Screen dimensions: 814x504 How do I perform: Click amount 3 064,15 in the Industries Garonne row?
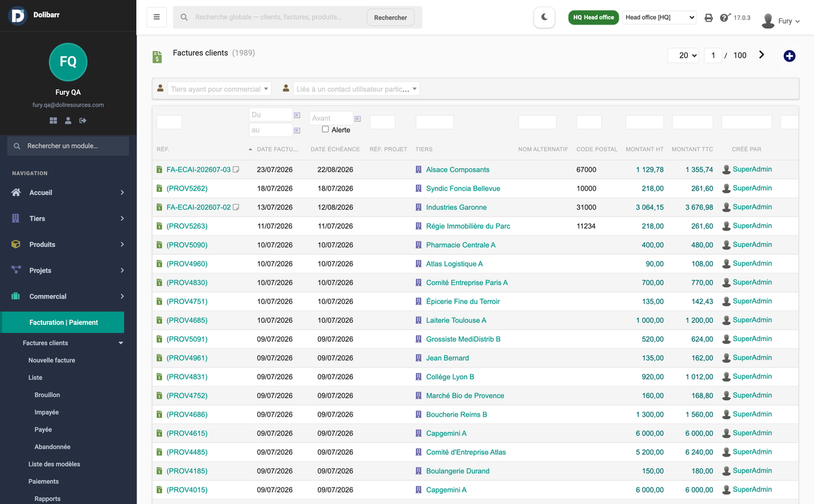[x=649, y=208]
